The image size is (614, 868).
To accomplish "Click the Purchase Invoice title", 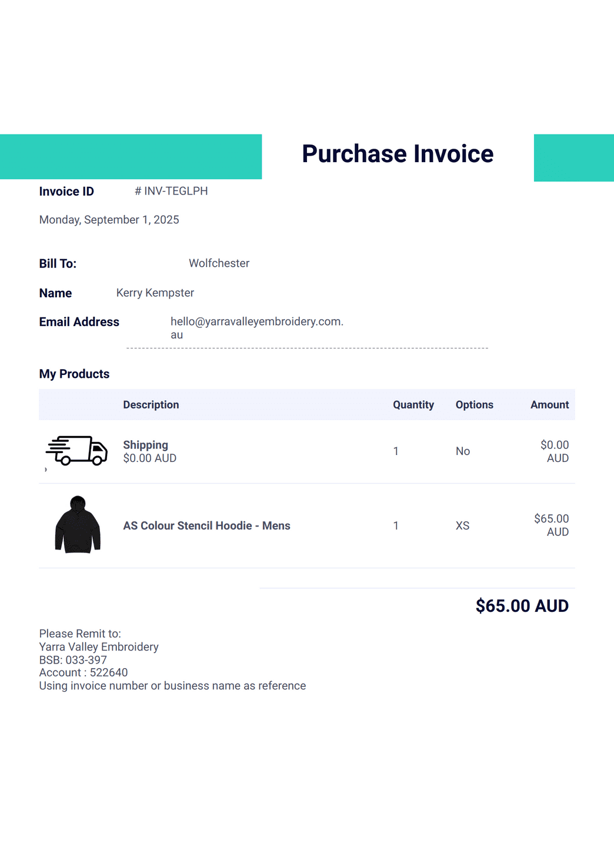I will 398,154.
